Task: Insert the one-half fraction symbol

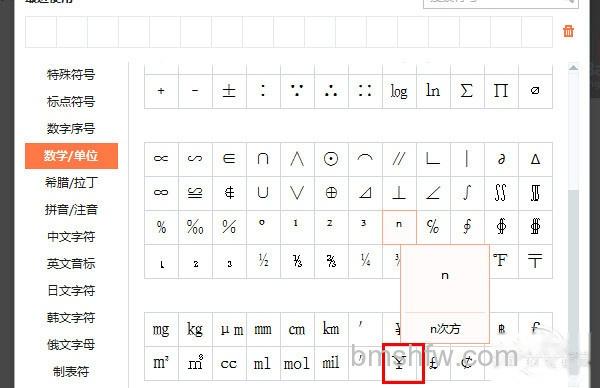Action: coord(263,261)
